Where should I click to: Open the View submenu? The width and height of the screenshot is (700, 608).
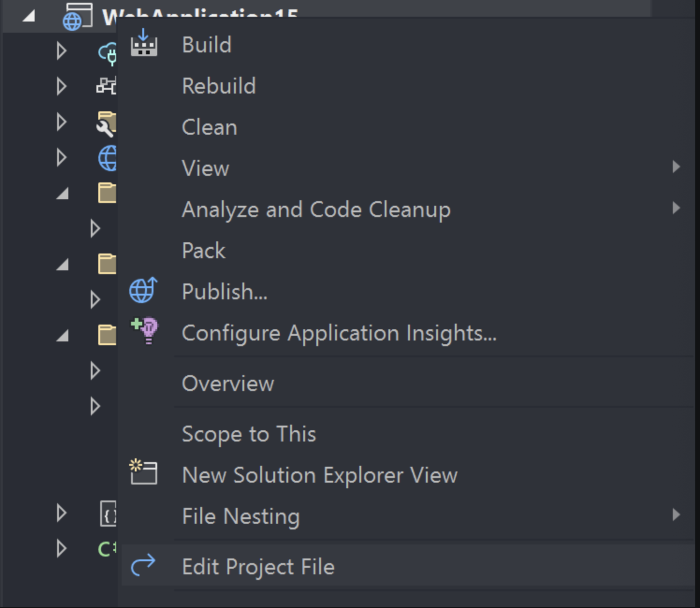coord(205,168)
